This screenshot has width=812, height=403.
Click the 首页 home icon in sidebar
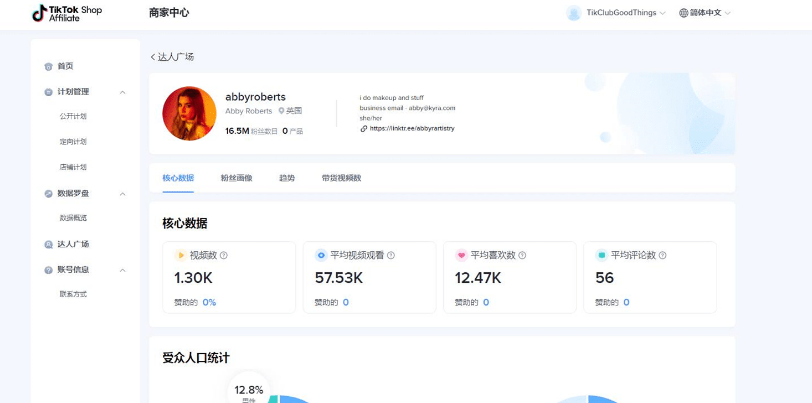pos(49,66)
